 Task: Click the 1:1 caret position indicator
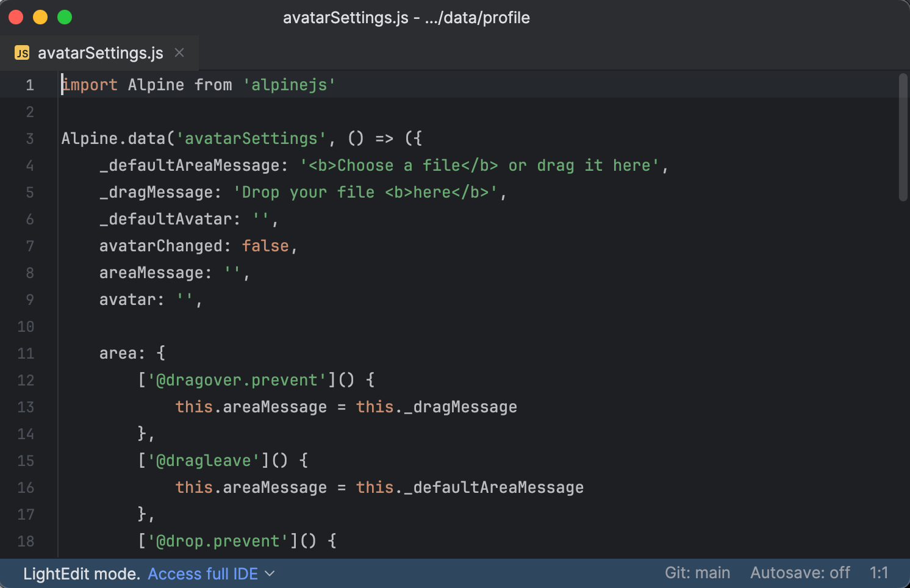pos(879,573)
